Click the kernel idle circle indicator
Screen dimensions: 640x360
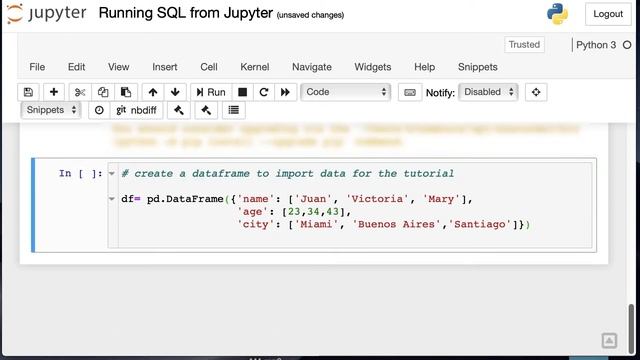[x=627, y=45]
